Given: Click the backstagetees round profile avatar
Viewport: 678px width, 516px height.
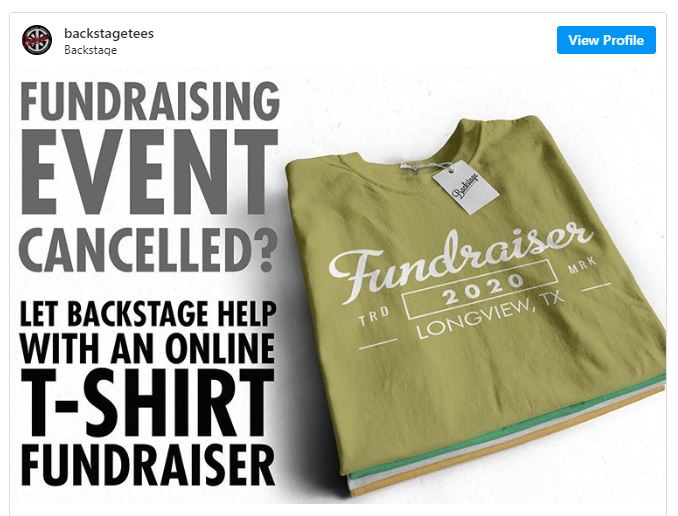Looking at the screenshot, I should click(x=37, y=40).
